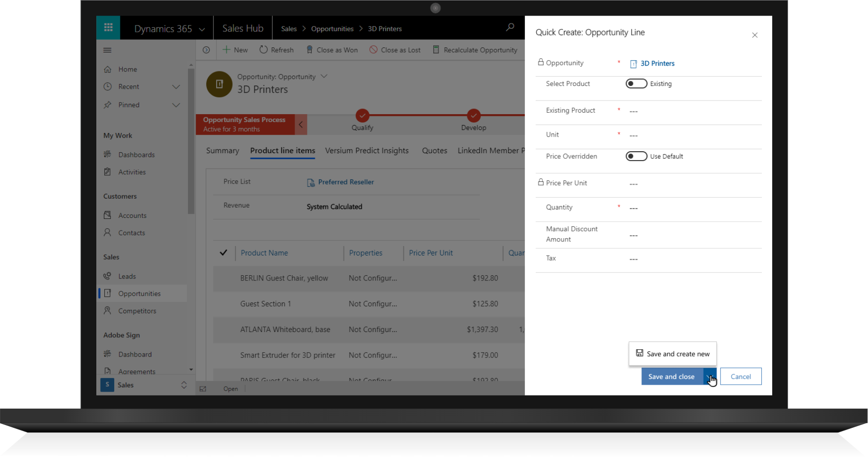Viewport: 868px width, 457px height.
Task: Click the search magnifier in the top bar
Action: [x=510, y=27]
